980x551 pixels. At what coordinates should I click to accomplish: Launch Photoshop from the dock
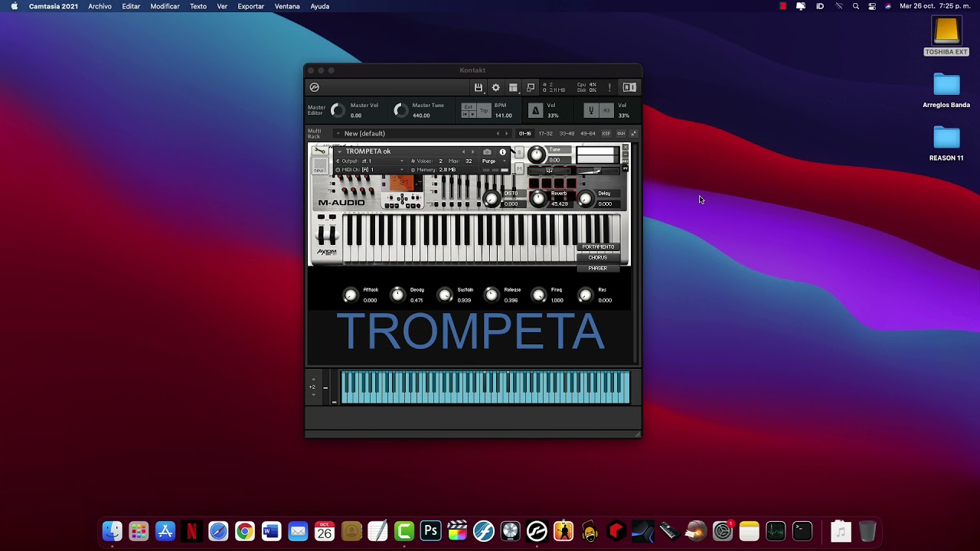[x=431, y=531]
